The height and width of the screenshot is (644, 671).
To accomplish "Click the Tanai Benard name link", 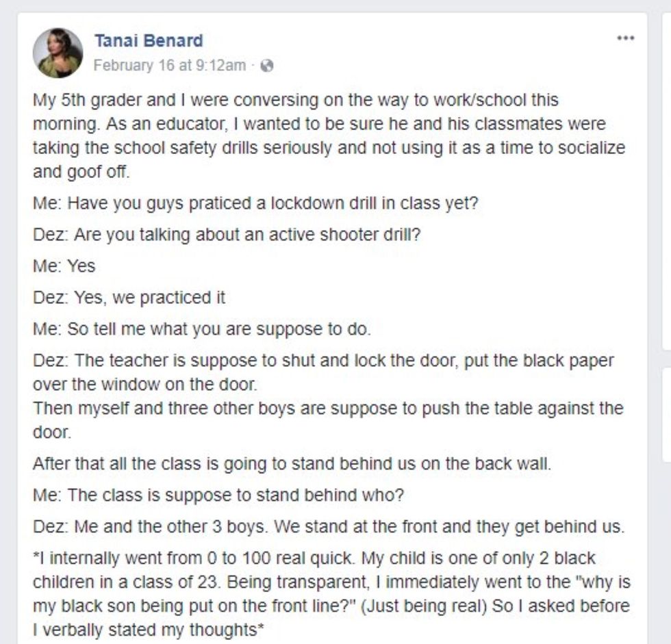I will coord(149,40).
